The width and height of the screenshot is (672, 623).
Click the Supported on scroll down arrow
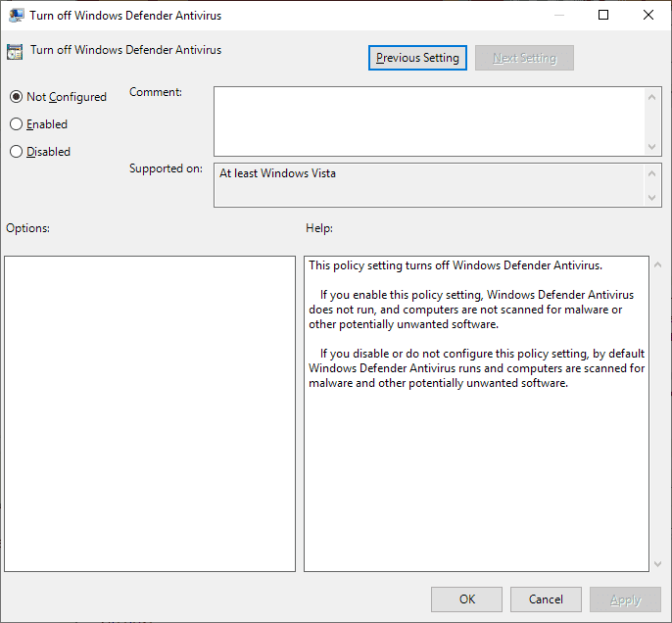[651, 198]
